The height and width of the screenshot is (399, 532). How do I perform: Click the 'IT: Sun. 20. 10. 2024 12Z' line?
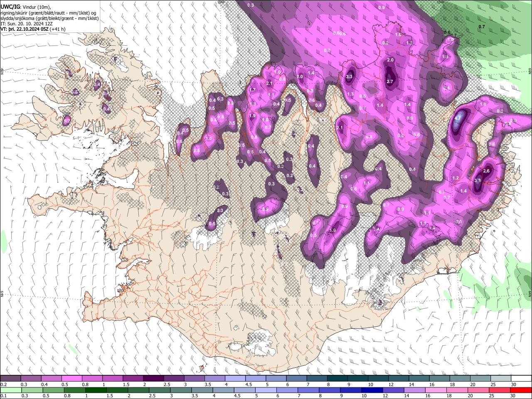(x=26, y=24)
